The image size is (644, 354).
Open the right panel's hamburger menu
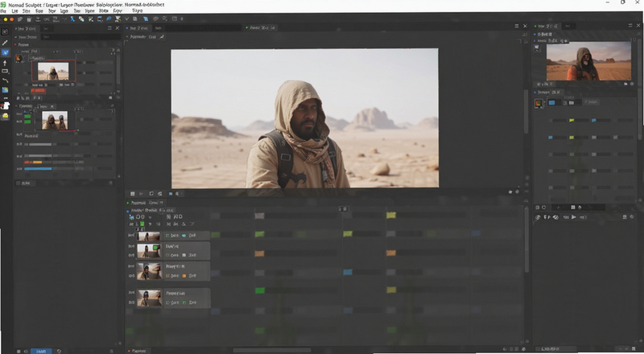tap(630, 26)
